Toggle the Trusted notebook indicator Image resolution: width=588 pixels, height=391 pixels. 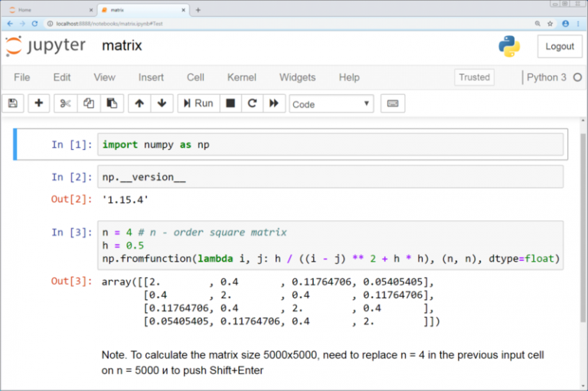[x=474, y=77]
